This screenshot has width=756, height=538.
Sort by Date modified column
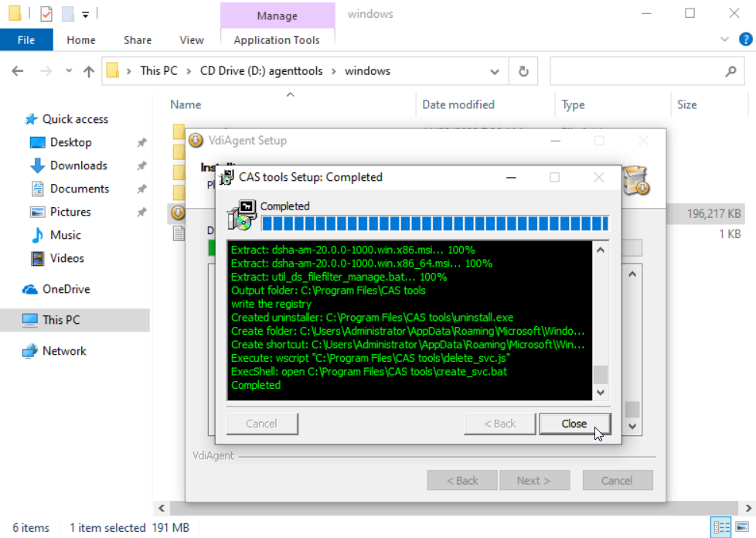pyautogui.click(x=458, y=104)
